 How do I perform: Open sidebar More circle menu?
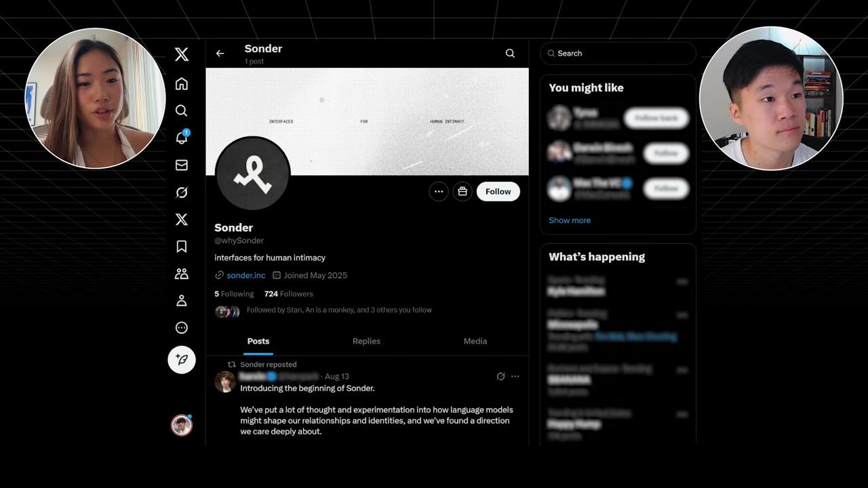coord(181,328)
